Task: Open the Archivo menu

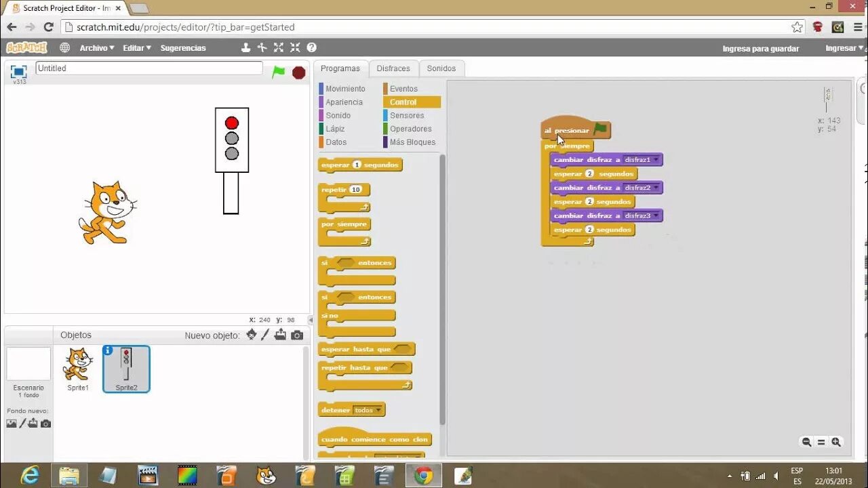Action: point(97,48)
